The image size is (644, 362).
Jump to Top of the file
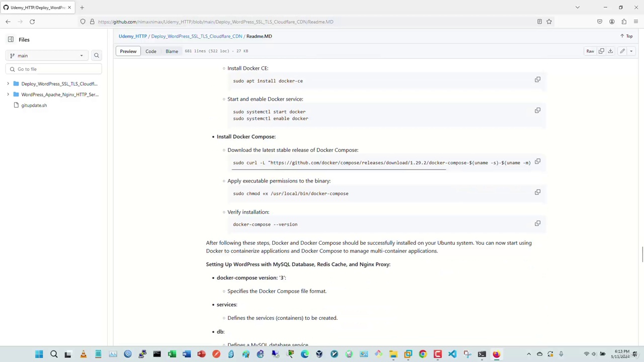pyautogui.click(x=626, y=36)
